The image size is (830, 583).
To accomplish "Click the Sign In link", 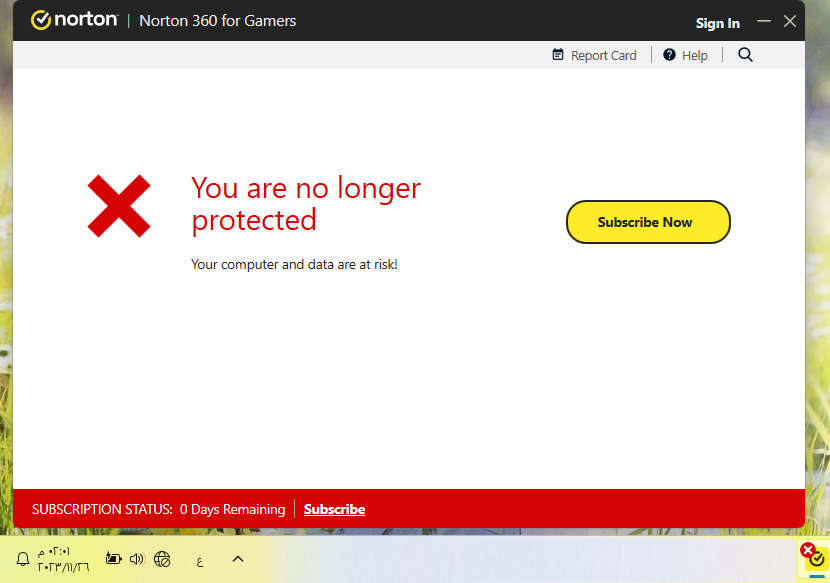I will pos(717,23).
